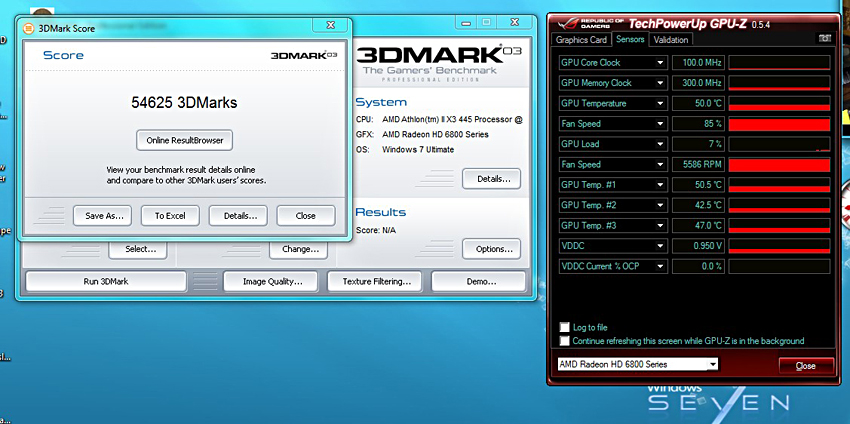Click the Change button in 3DMark
This screenshot has width=850, height=424.
(298, 249)
